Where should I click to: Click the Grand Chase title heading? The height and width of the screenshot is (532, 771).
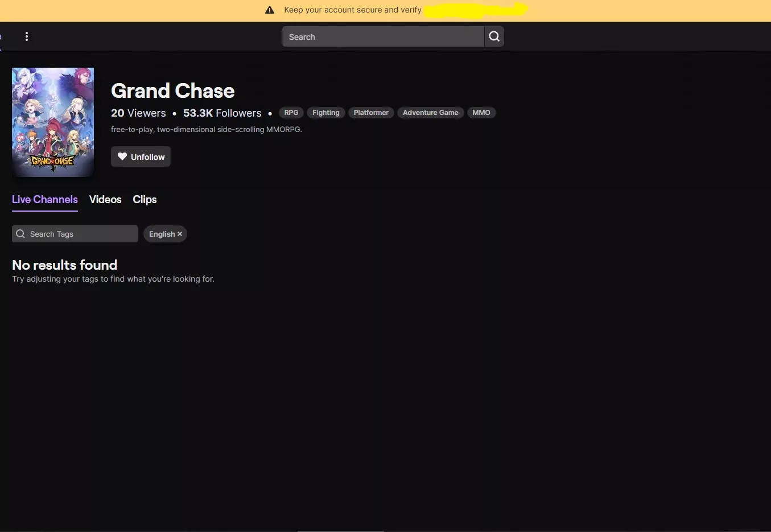point(172,91)
